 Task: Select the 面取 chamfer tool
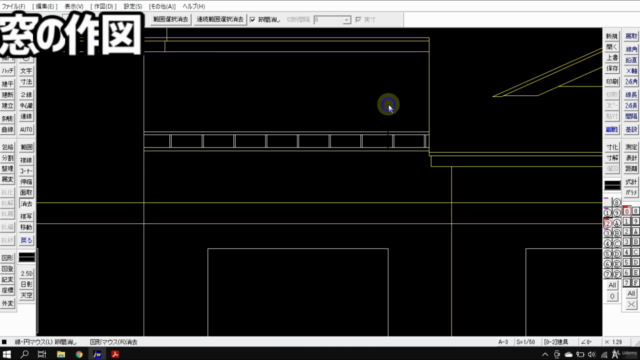[x=26, y=192]
